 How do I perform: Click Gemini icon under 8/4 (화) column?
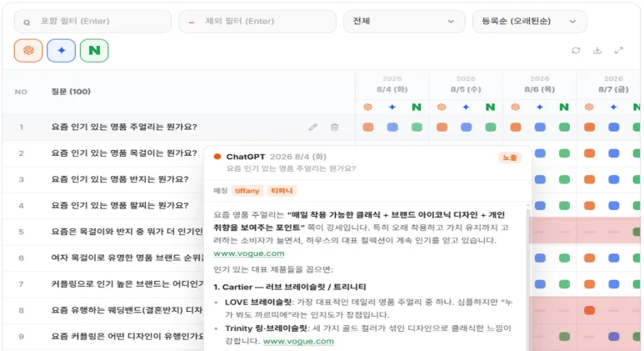(x=392, y=108)
